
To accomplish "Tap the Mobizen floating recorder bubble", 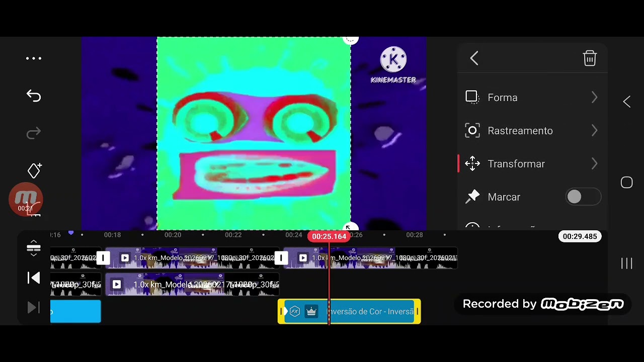I will [x=26, y=199].
